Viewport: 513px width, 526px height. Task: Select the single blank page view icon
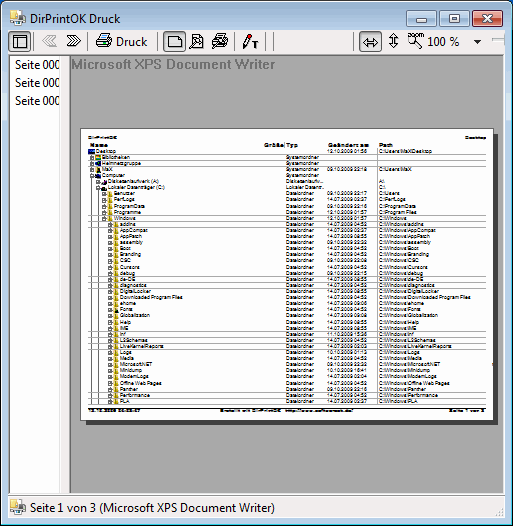click(x=174, y=42)
